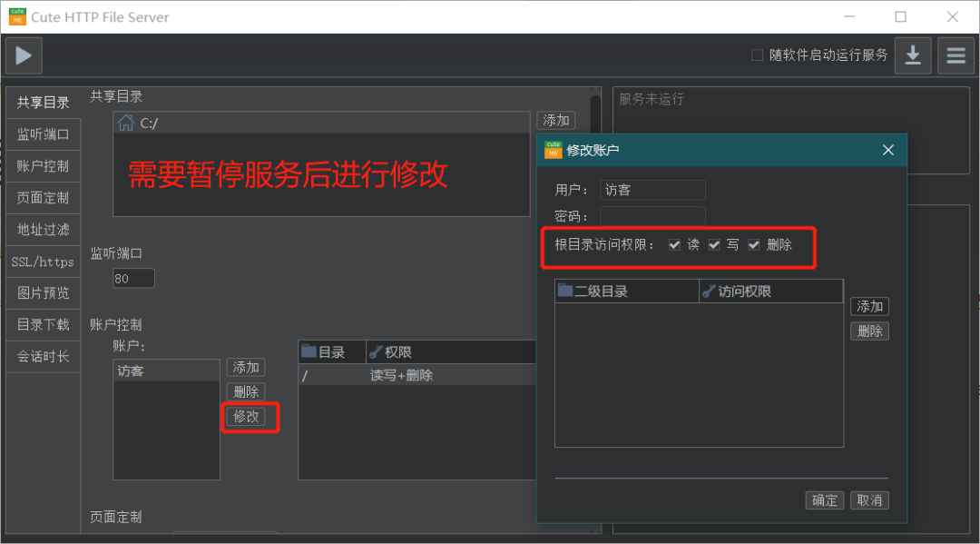Switch to 监听端口 tab
The image size is (980, 544).
(44, 134)
